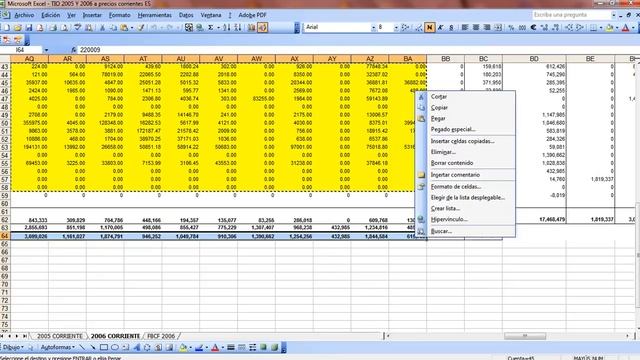640x360 pixels.
Task: Toggle Italic (K) formatting
Action: [440, 27]
